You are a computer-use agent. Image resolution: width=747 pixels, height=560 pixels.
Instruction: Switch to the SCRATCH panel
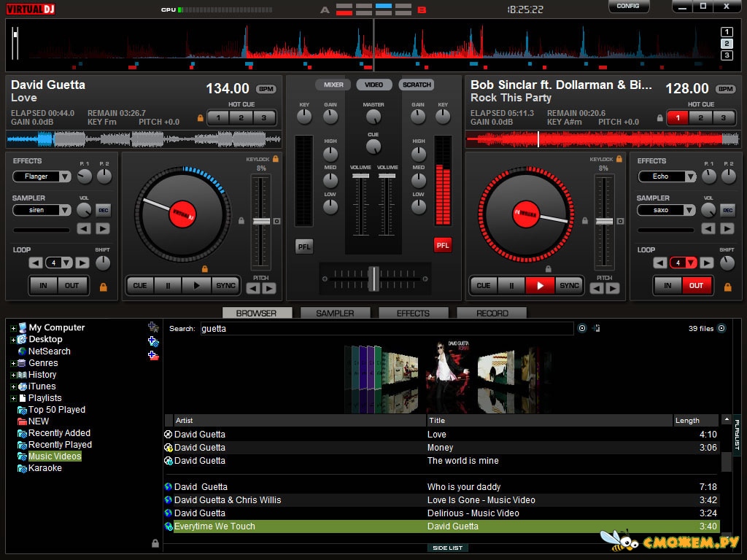tap(417, 85)
